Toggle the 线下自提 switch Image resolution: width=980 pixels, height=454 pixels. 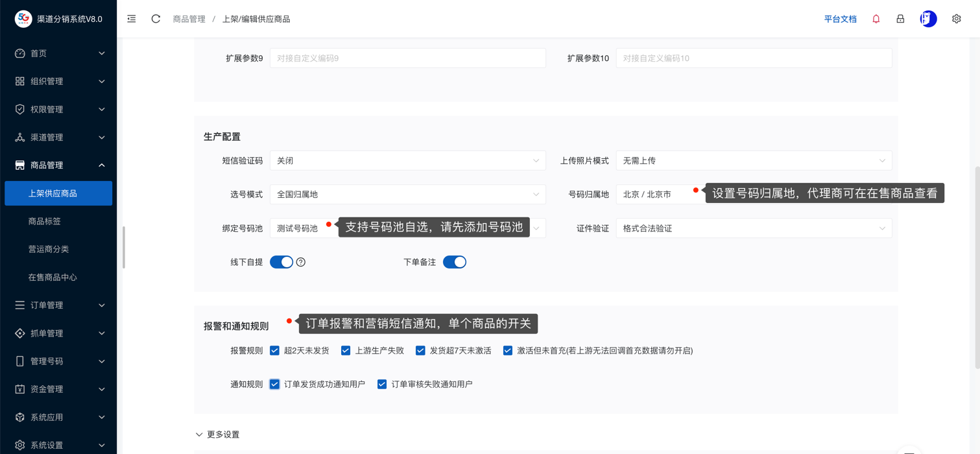(x=281, y=262)
